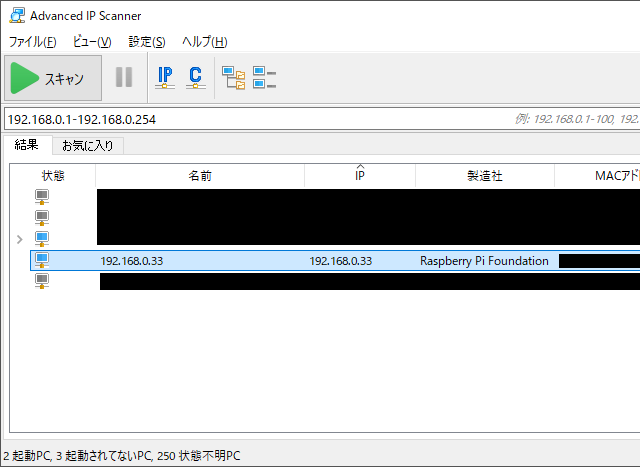
Task: Sort by the 状態 column header
Action: tap(53, 176)
